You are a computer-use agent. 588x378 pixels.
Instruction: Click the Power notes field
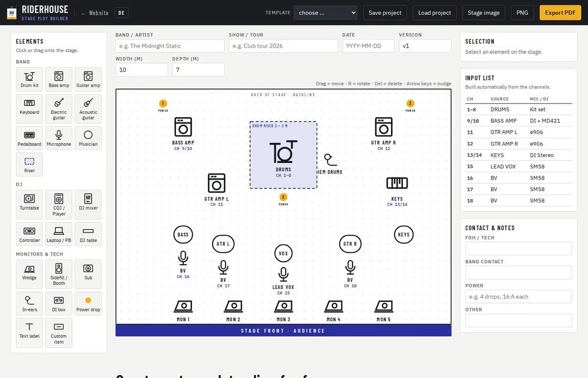click(x=518, y=297)
